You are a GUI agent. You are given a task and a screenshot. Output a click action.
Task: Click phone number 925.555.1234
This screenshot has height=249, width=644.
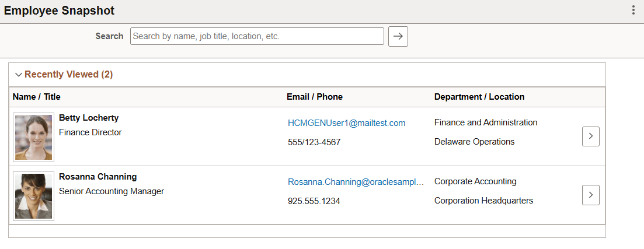click(x=314, y=201)
